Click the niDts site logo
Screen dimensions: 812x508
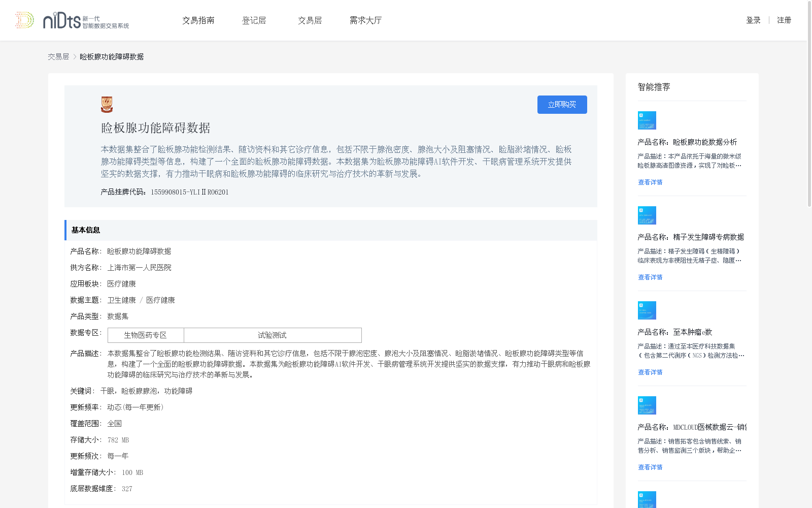click(x=72, y=20)
